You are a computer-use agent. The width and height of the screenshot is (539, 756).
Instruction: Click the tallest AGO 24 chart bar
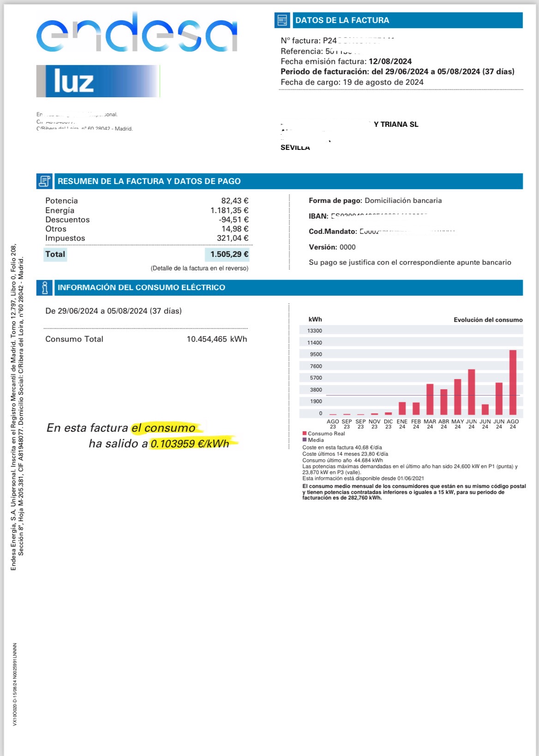pos(513,382)
